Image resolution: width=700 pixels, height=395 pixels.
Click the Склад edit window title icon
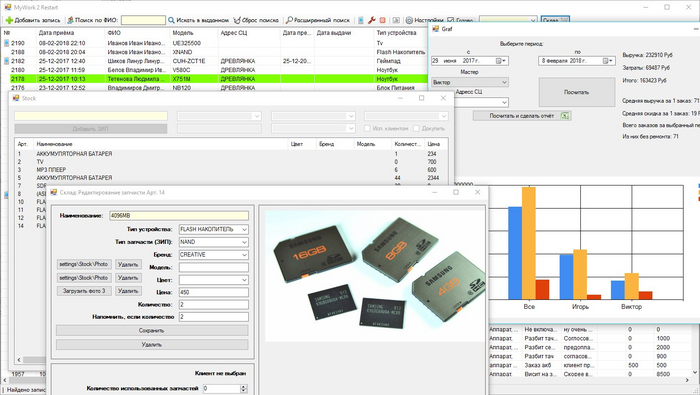(54, 192)
